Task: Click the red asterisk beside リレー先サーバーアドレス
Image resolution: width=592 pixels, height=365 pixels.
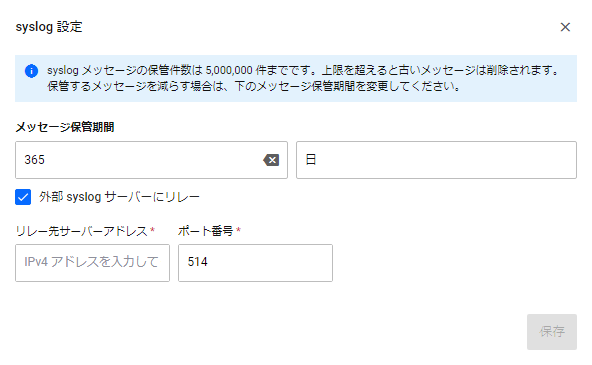Action: point(153,230)
